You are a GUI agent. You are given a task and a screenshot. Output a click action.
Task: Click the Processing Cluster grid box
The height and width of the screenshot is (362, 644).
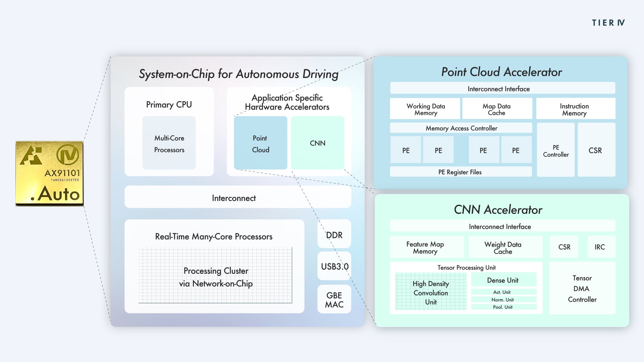(215, 276)
